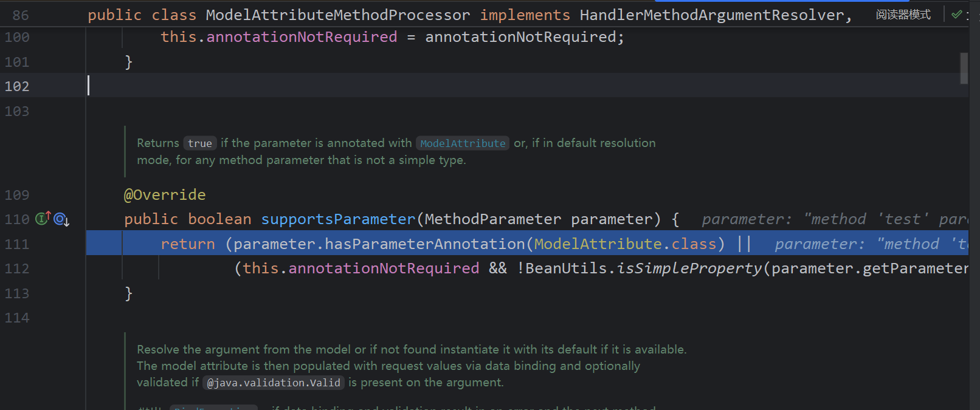Click the 'true' code tag in the doc comment
Viewport: 980px width, 410px height.
point(199,143)
